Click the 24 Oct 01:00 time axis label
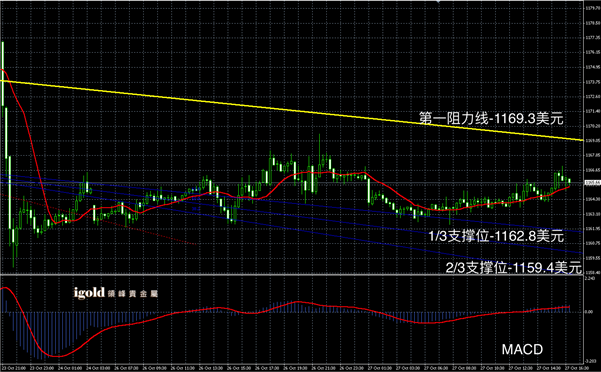 [70, 368]
